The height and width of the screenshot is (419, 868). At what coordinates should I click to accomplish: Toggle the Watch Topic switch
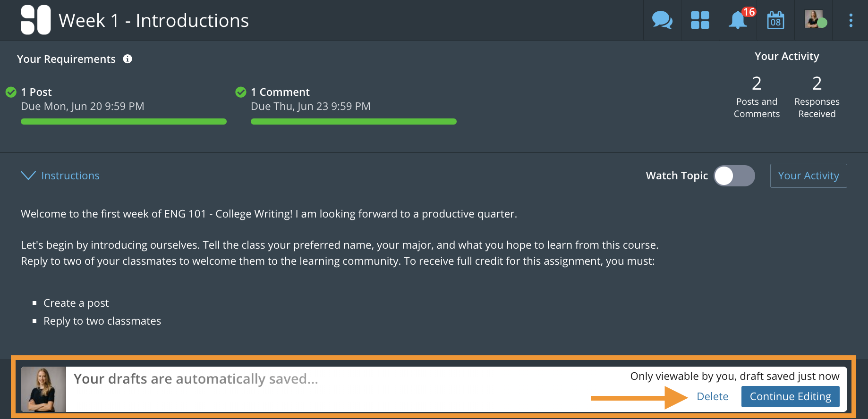(734, 176)
